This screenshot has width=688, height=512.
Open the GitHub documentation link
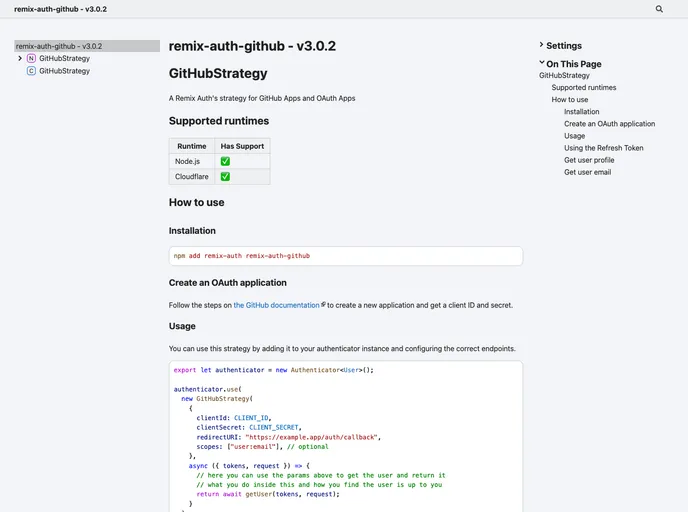point(276,305)
